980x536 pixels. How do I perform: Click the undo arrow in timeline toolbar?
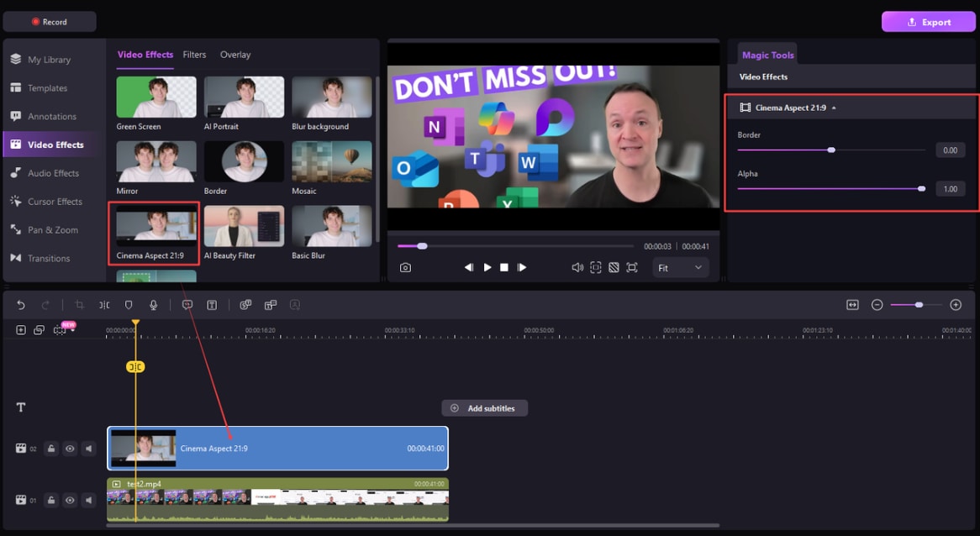tap(21, 305)
